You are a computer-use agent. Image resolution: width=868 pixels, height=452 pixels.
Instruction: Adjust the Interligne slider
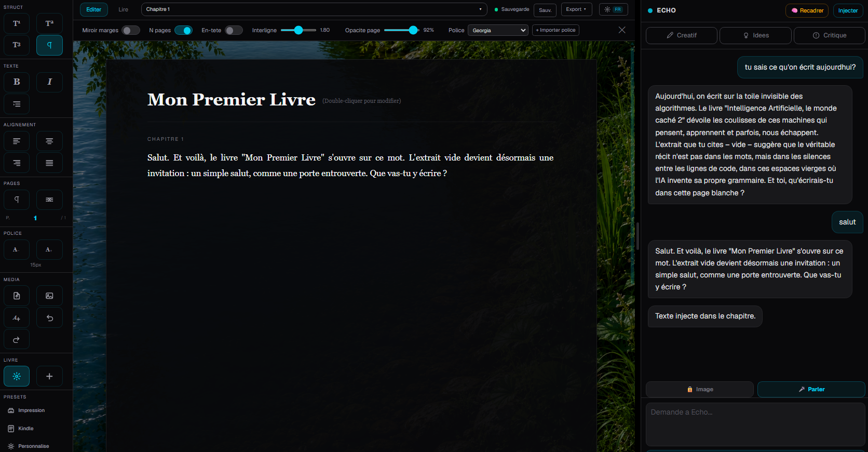point(299,30)
